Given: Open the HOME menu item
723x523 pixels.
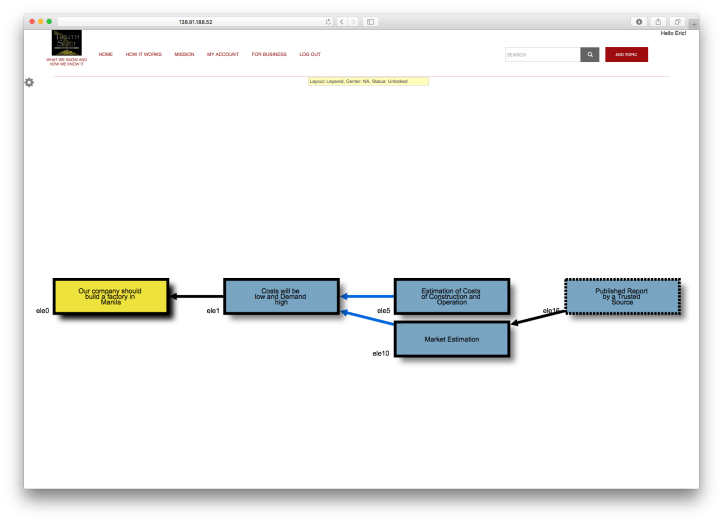Looking at the screenshot, I should coord(106,54).
